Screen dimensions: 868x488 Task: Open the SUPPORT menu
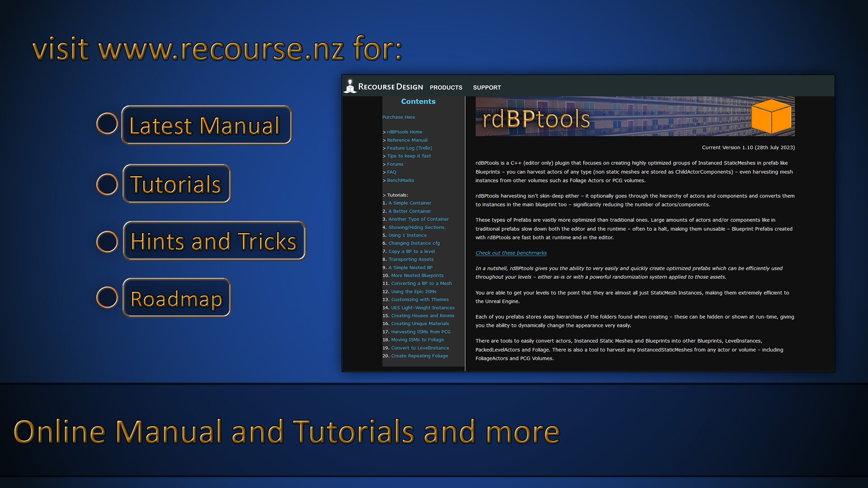(x=487, y=87)
